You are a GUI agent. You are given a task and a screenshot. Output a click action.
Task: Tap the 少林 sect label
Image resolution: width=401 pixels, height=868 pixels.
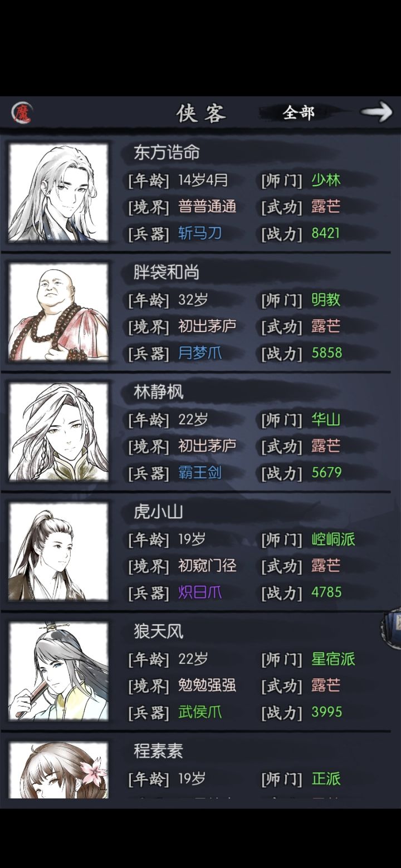pyautogui.click(x=326, y=180)
